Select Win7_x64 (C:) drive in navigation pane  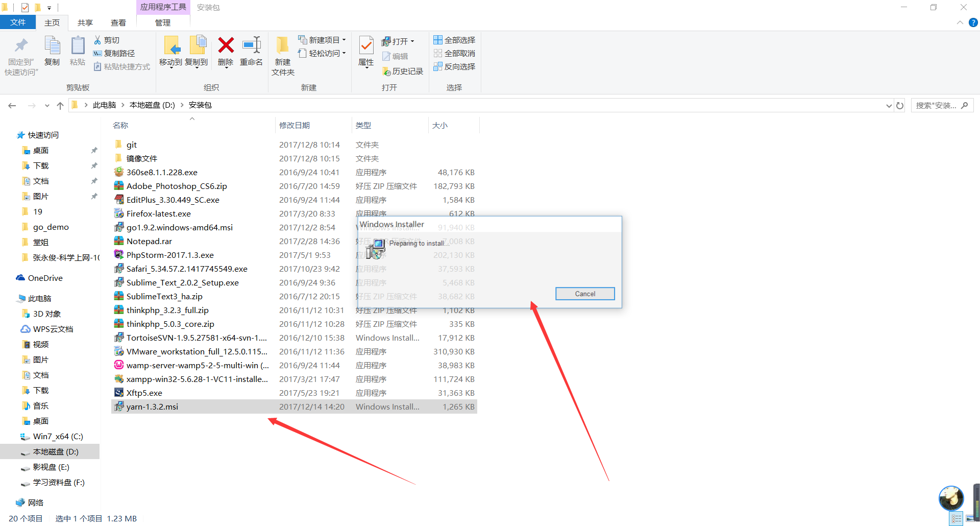pos(58,436)
